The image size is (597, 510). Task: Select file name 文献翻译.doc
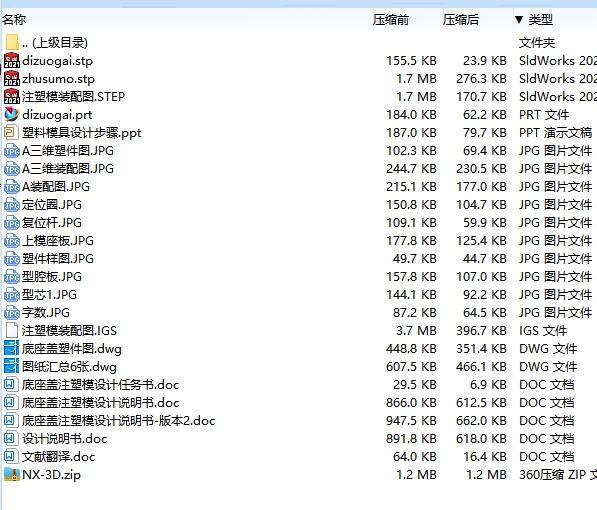(59, 457)
